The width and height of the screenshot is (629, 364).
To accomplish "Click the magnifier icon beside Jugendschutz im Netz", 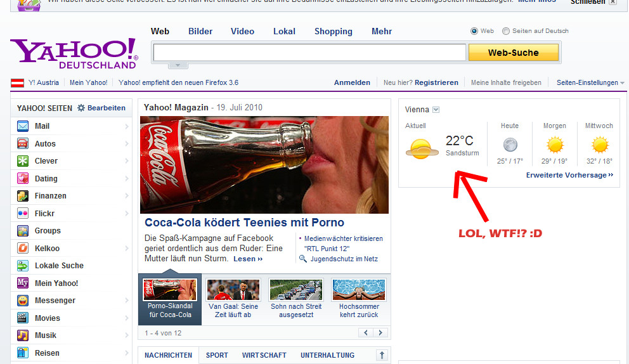I will point(303,259).
